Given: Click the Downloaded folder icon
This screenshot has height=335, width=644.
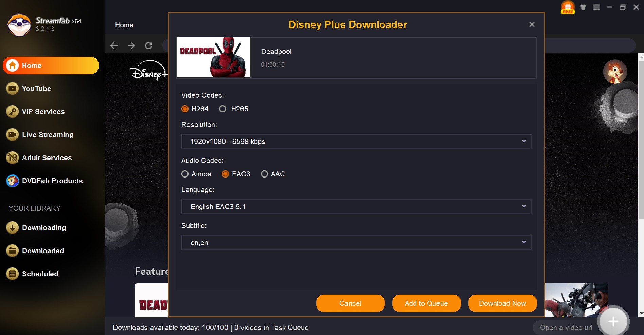Looking at the screenshot, I should (x=12, y=251).
